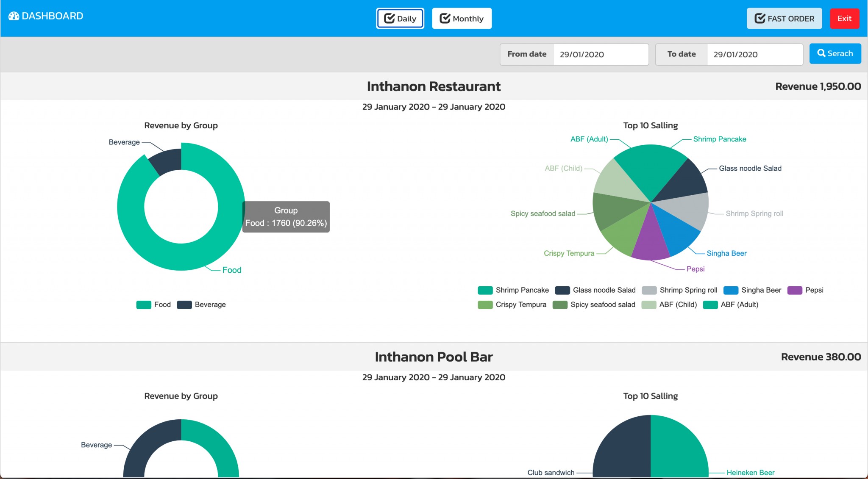Click the 'Food' label beside Restaurant donut
Viewport: 868px width, 479px height.
232,270
